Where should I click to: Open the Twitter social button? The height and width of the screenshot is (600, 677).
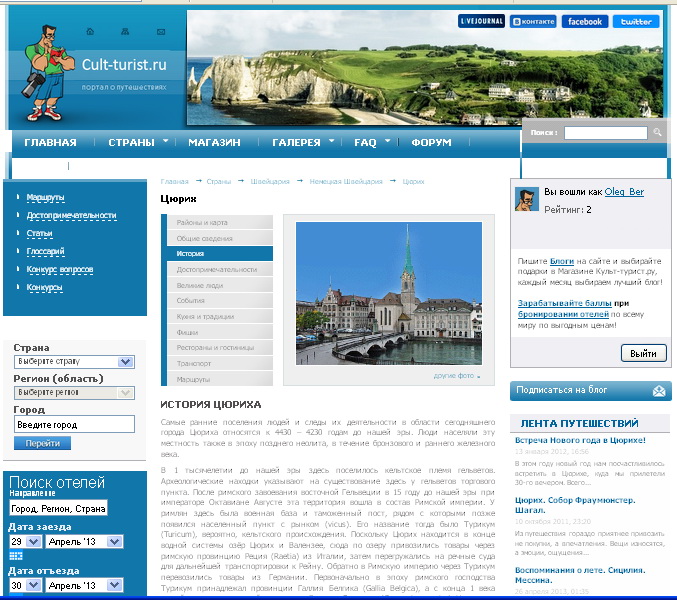[x=636, y=22]
